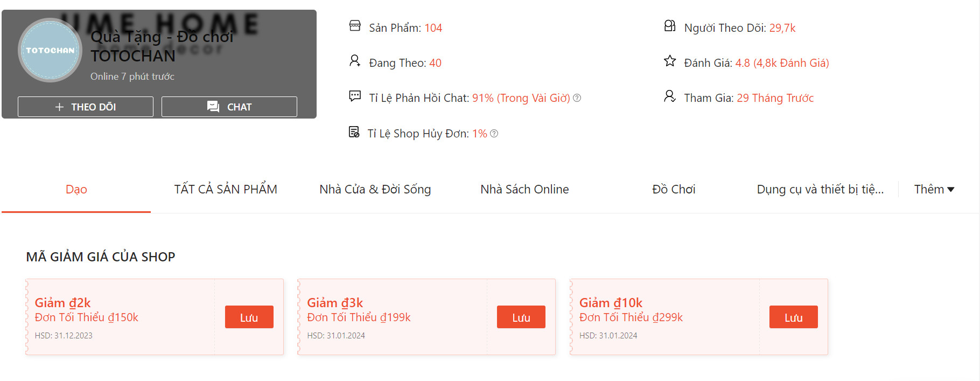Click the order cancellation rate icon
980x381 pixels.
click(354, 132)
